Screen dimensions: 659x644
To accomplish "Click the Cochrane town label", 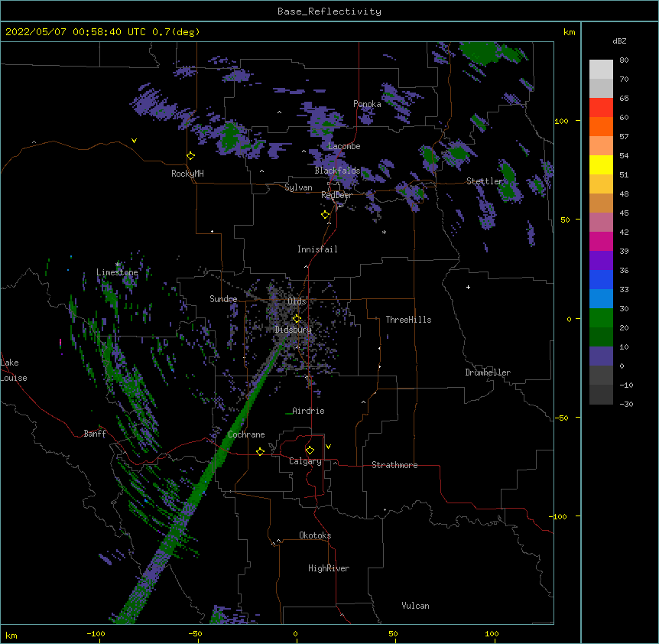I will pyautogui.click(x=246, y=434).
